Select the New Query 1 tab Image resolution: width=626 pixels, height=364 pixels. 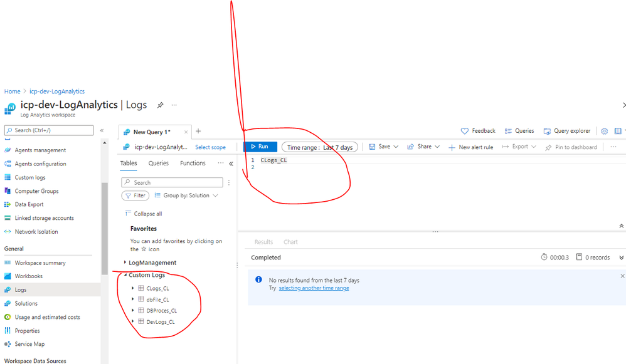pyautogui.click(x=152, y=132)
